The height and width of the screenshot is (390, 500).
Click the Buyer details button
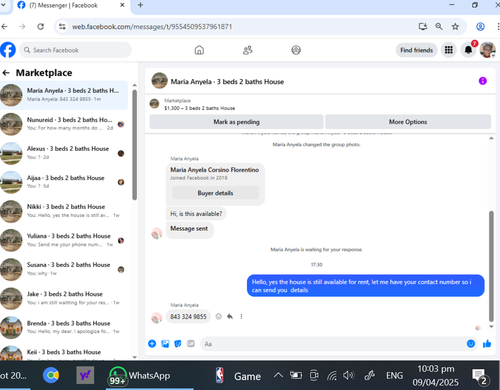(215, 193)
